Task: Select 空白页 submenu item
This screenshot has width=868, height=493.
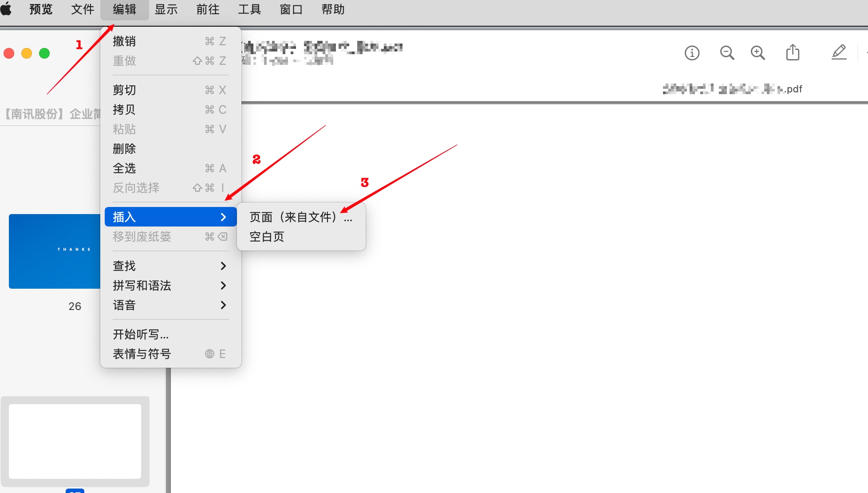Action: pyautogui.click(x=301, y=237)
